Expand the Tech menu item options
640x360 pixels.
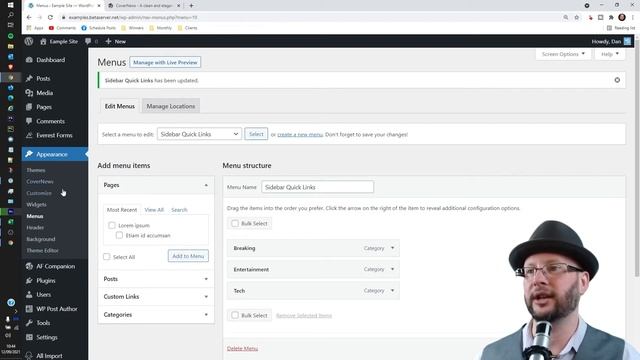[393, 290]
